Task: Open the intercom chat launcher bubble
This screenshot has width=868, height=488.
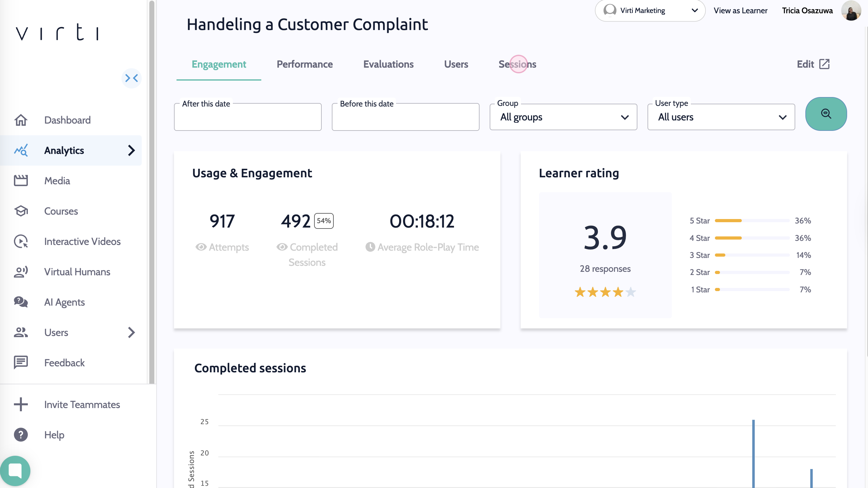Action: pyautogui.click(x=15, y=471)
